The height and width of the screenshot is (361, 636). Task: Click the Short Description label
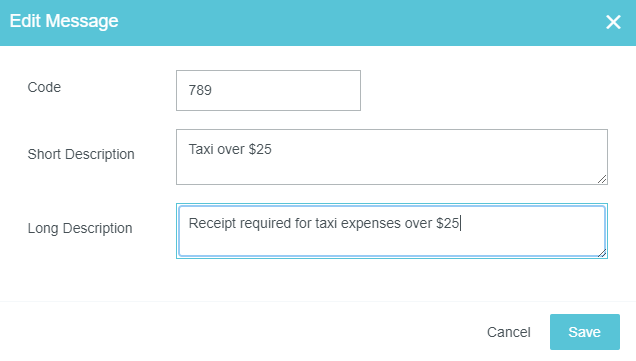81,155
